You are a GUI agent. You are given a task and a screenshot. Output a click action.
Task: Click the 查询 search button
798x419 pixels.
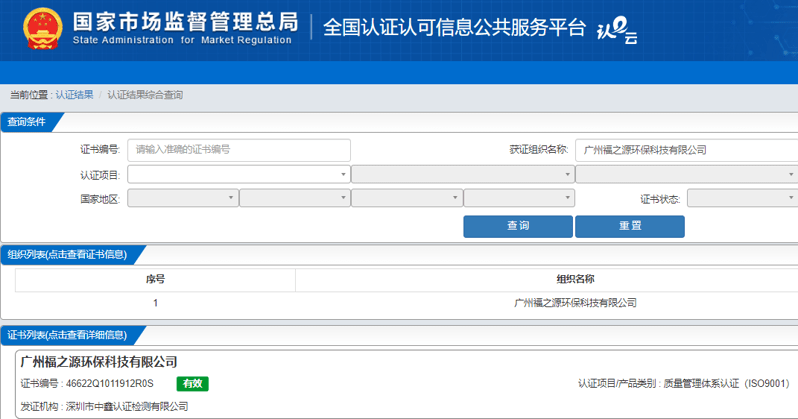[518, 226]
